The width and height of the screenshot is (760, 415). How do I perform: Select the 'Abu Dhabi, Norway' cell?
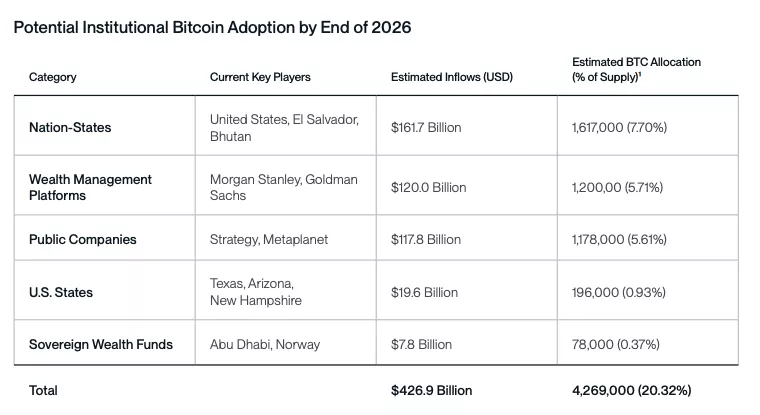(x=265, y=344)
